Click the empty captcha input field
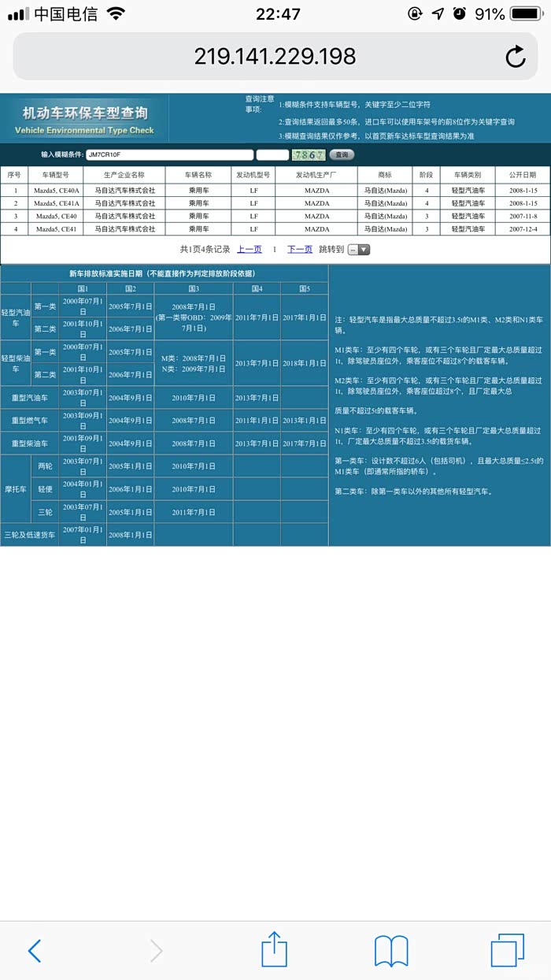This screenshot has height=980, width=551. 272,155
